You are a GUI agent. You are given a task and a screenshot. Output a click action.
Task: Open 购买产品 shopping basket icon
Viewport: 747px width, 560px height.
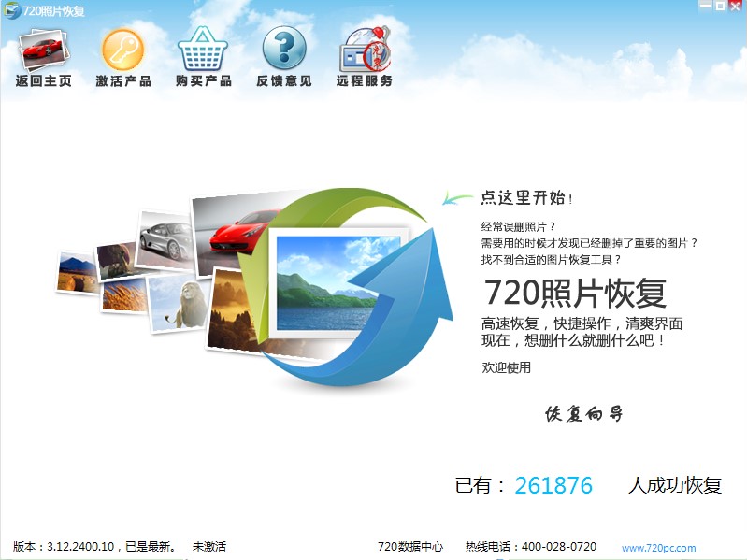pos(203,49)
